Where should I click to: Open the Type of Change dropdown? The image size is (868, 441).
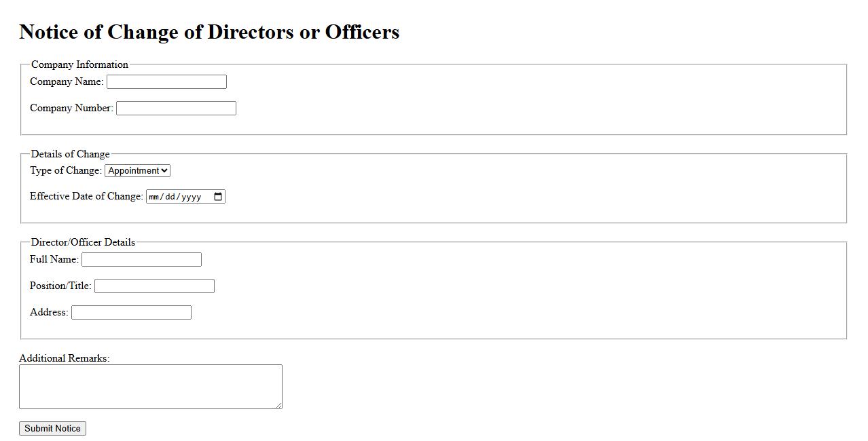(137, 171)
